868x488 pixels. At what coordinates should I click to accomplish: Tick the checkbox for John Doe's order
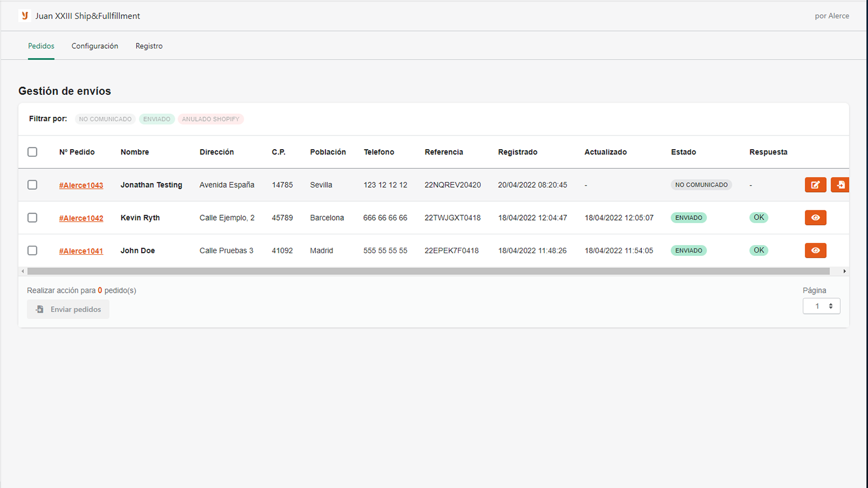click(33, 251)
